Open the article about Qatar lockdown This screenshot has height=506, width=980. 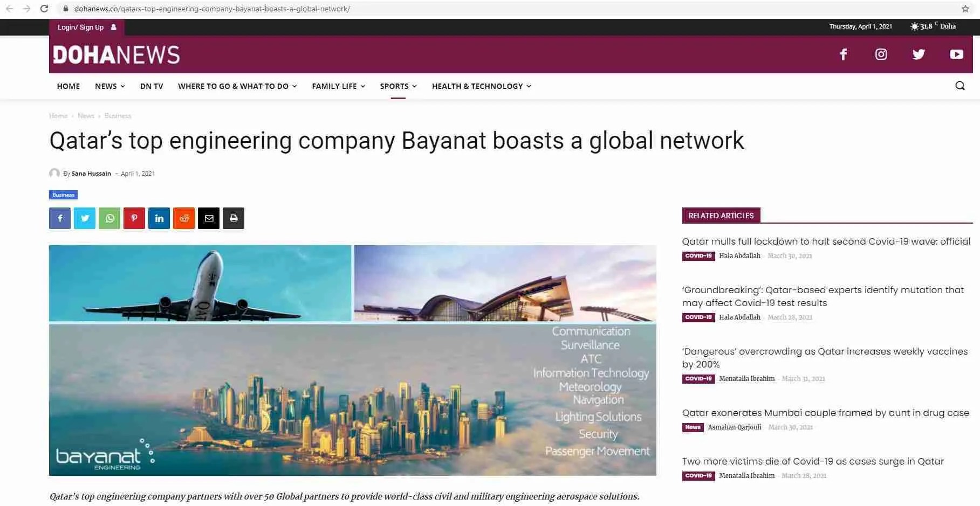tap(826, 241)
